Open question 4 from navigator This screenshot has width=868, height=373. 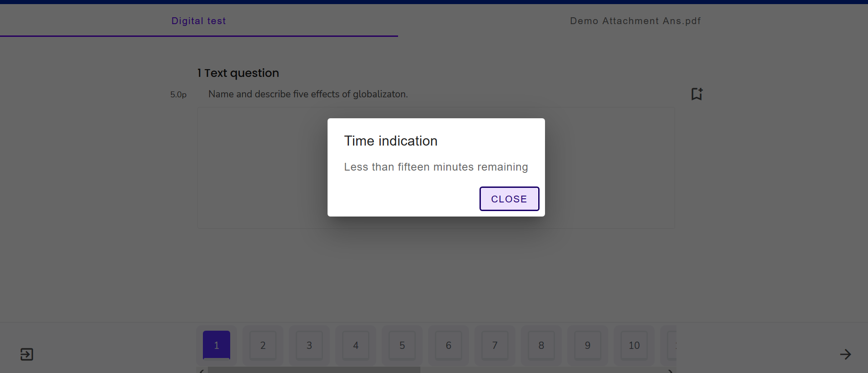click(356, 345)
